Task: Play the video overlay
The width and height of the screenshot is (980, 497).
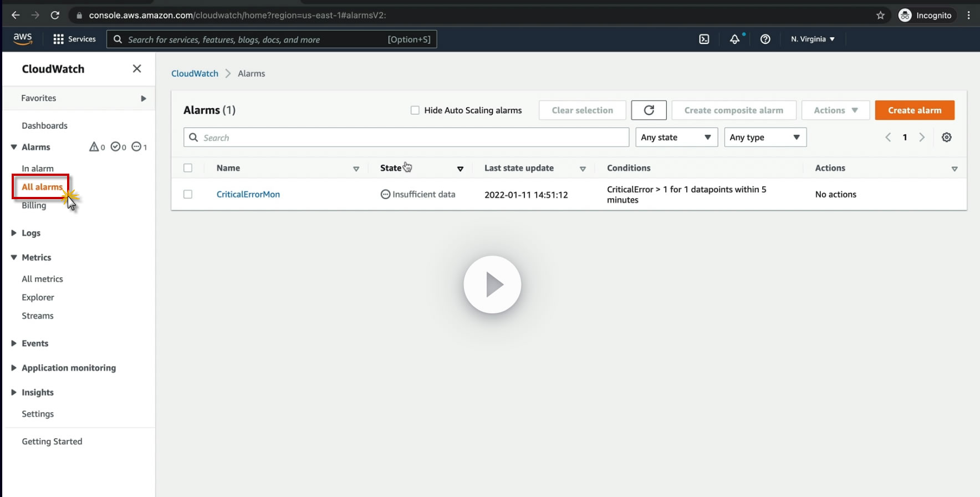Action: coord(492,285)
